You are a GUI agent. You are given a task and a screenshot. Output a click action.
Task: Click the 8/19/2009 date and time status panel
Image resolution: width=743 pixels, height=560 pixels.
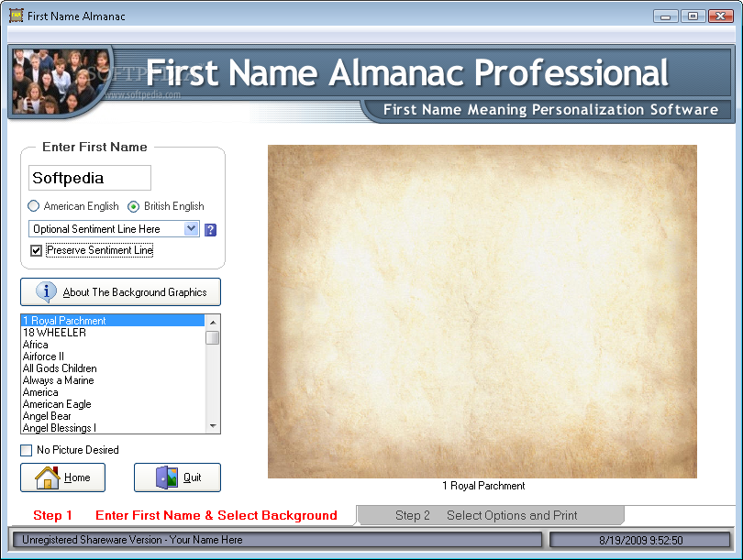tap(640, 540)
